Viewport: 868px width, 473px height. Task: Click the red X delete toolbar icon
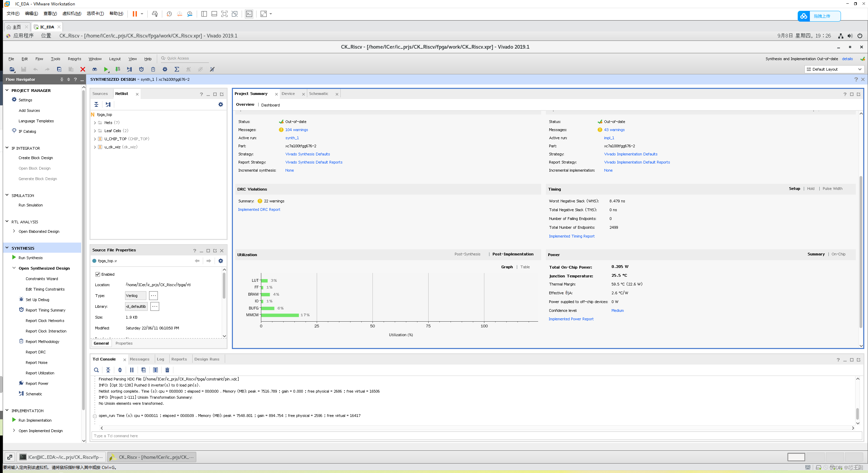83,69
